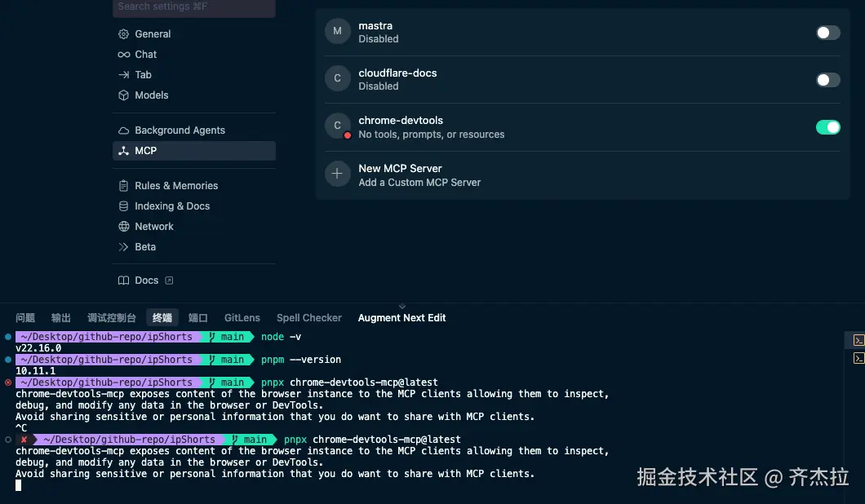Click the Network globe icon
Viewport: 865px width, 504px height.
[x=123, y=227]
